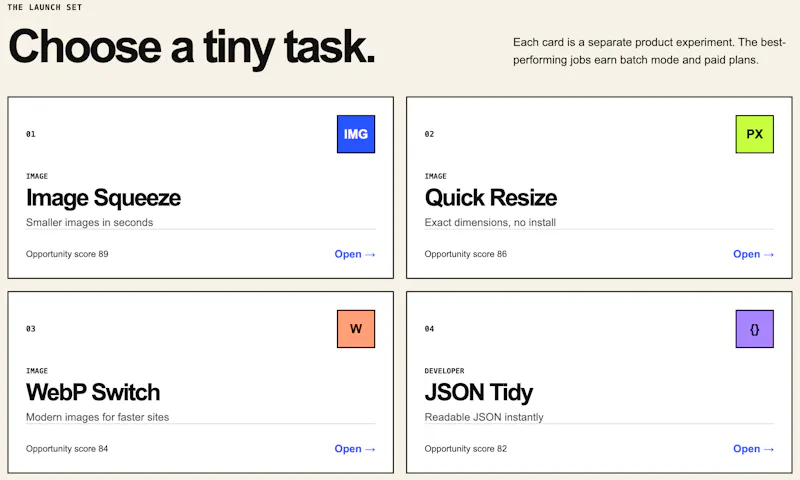Click 'Opportunity score 86' text
Screen dimensions: 800x480
point(466,254)
